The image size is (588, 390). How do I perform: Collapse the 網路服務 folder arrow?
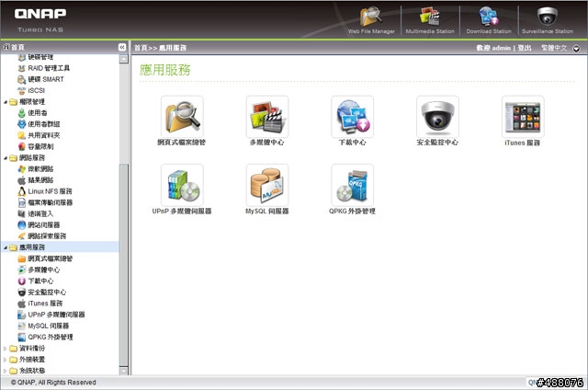pyautogui.click(x=6, y=158)
